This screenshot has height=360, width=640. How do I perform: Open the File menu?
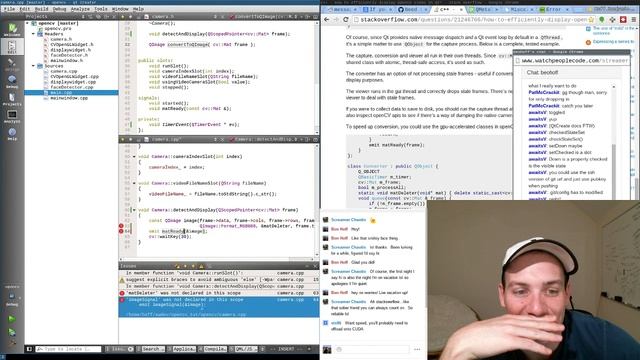point(9,9)
